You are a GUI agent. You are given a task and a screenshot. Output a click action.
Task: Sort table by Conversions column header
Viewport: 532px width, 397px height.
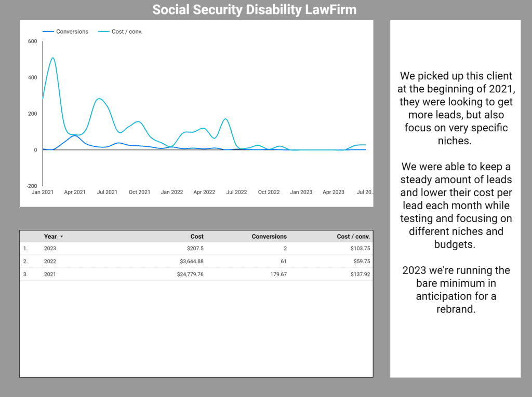pos(269,237)
